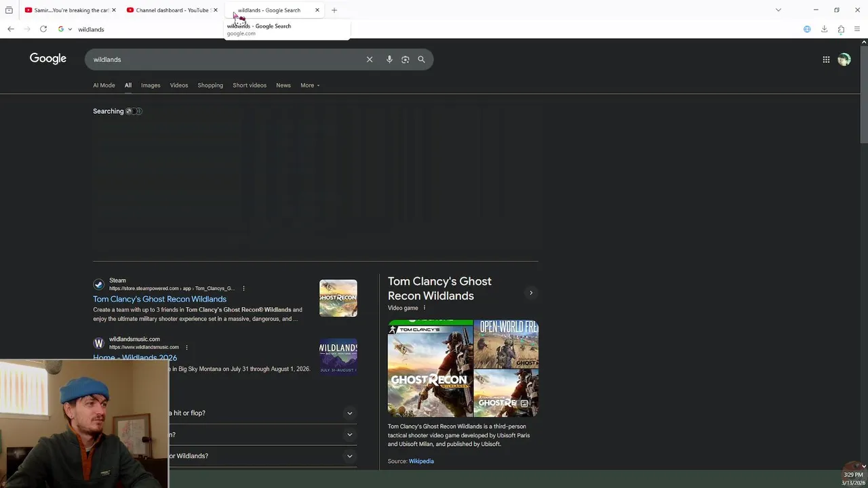
Task: Open the list-all-tabs chevron in the title bar
Action: (778, 10)
